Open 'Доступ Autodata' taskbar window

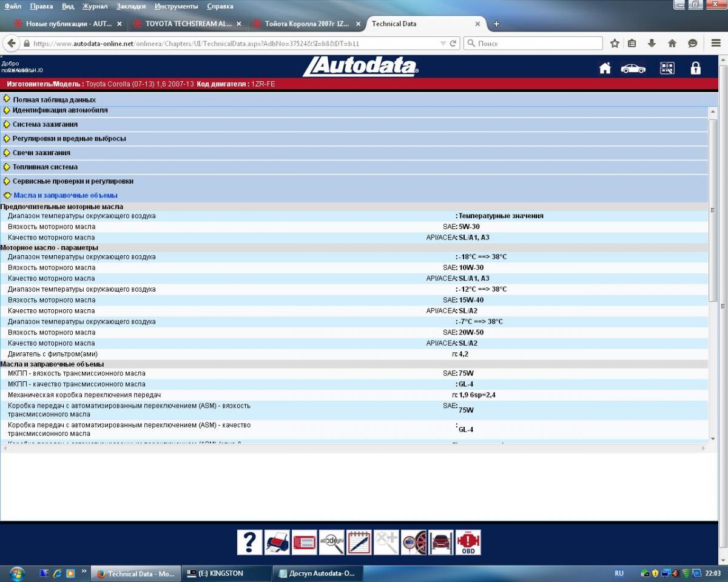point(318,573)
